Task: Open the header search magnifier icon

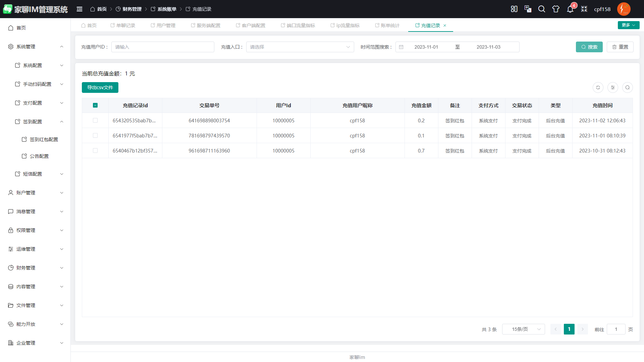Action: [542, 9]
